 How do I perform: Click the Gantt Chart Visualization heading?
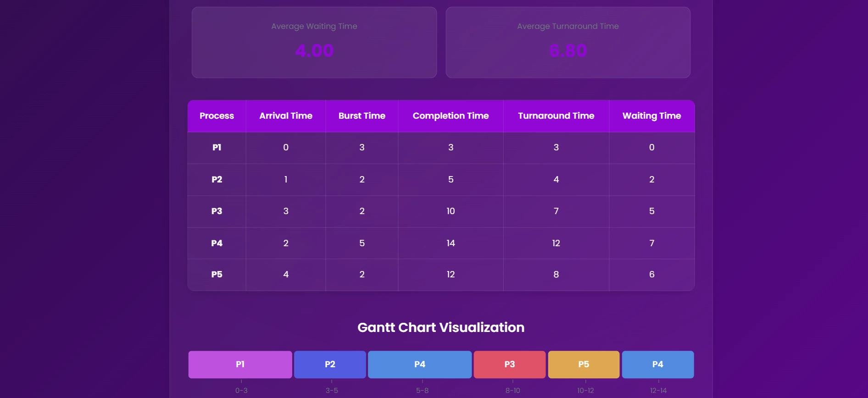(441, 327)
